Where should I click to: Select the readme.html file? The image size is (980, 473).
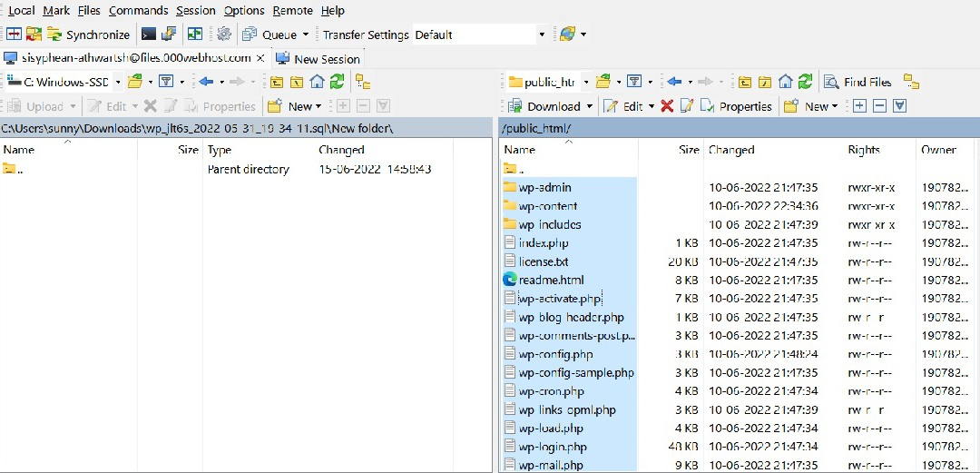click(x=552, y=281)
